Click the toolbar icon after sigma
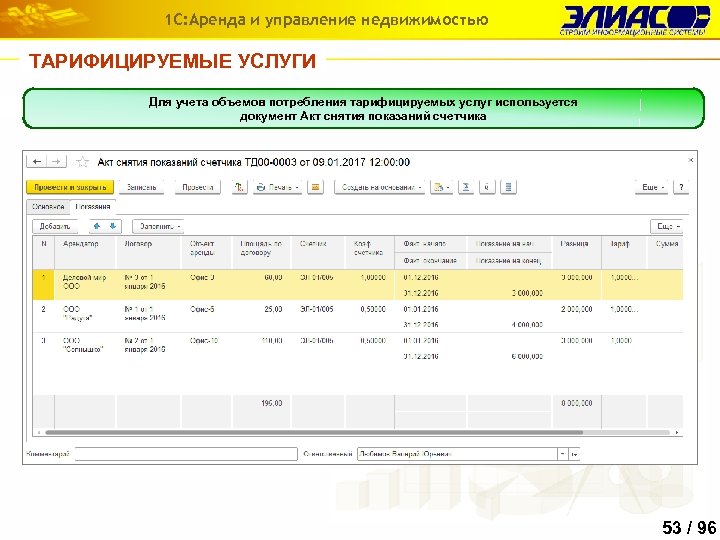 (487, 187)
